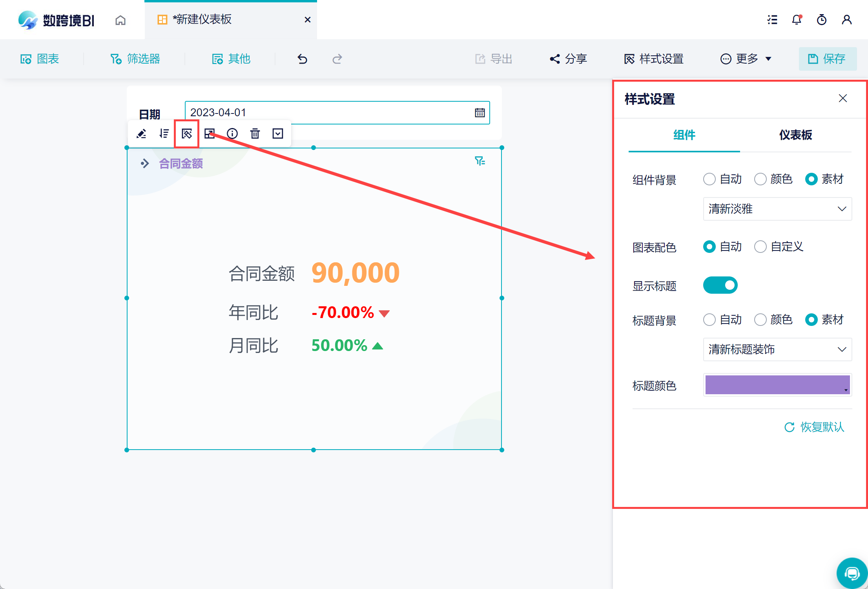Click the info circle icon in component toolbar
Image resolution: width=868 pixels, height=589 pixels.
coord(232,134)
